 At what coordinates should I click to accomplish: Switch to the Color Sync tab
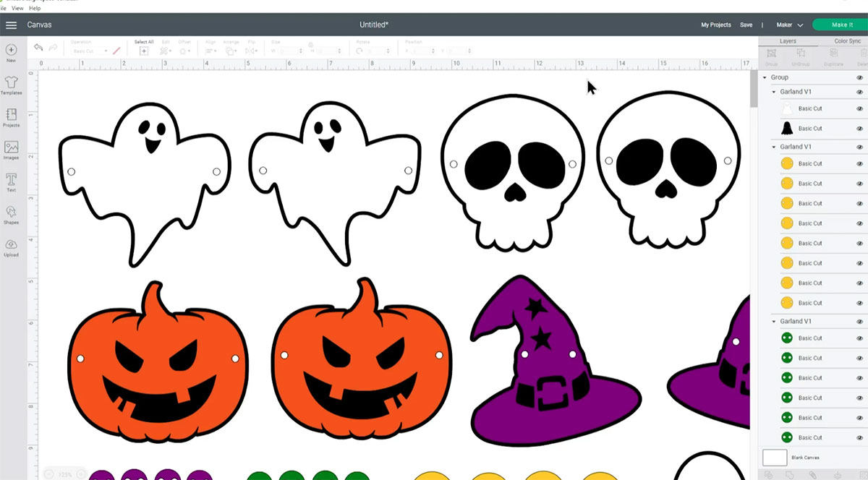(x=847, y=41)
